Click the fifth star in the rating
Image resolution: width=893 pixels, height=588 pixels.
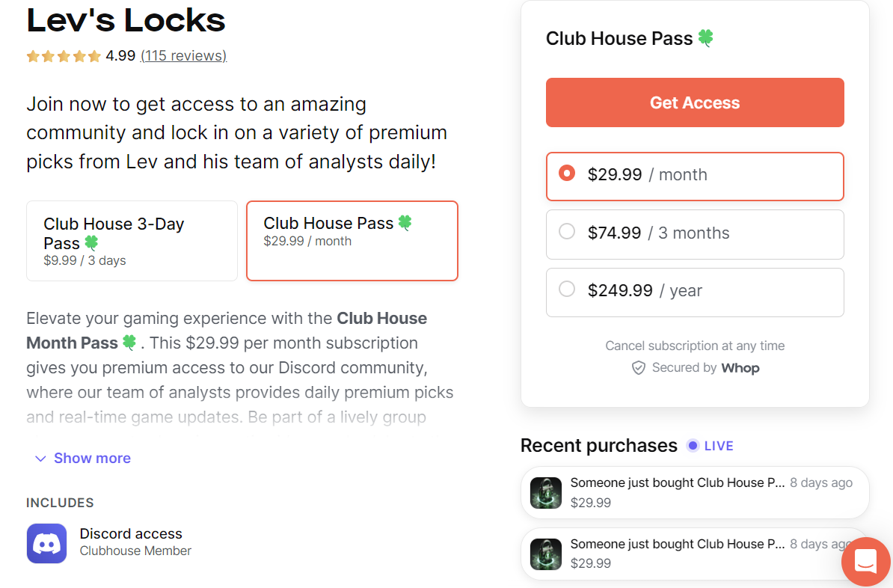[x=93, y=55]
